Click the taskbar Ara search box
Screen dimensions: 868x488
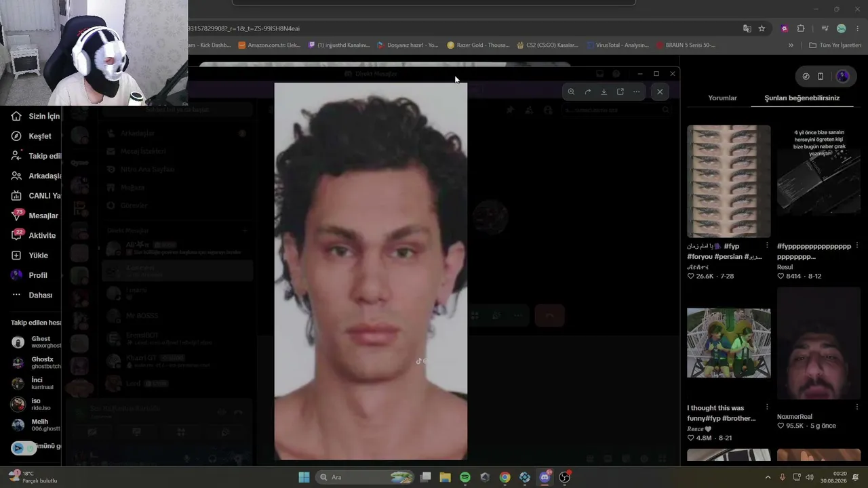pos(365,477)
